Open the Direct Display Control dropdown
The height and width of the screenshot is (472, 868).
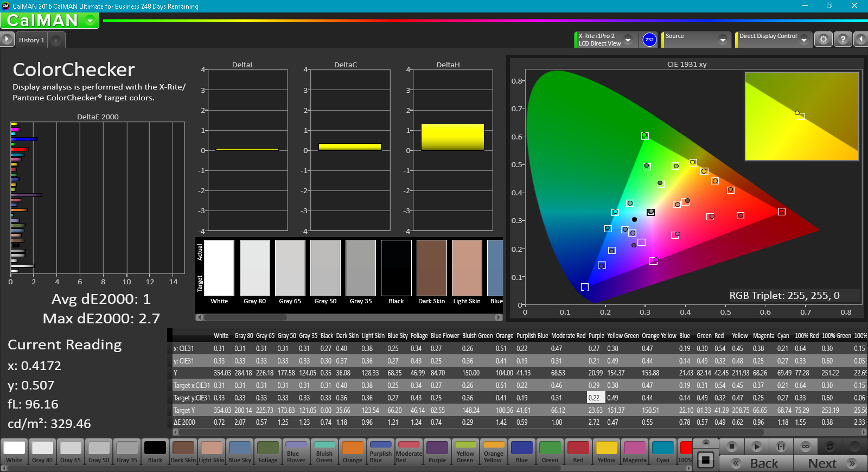[803, 40]
